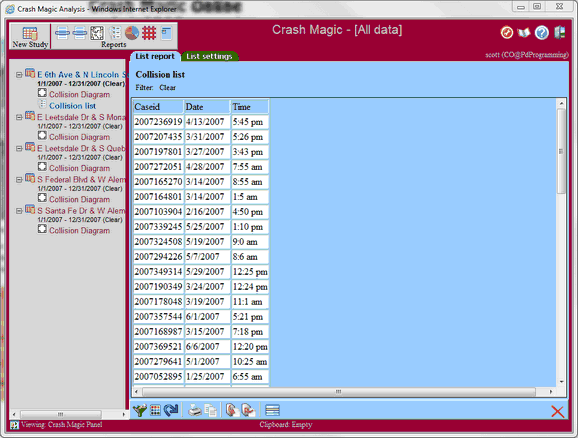The image size is (578, 438).
Task: Open Collision Diagram under E Leetsdale & S Mona
Action: (x=79, y=137)
